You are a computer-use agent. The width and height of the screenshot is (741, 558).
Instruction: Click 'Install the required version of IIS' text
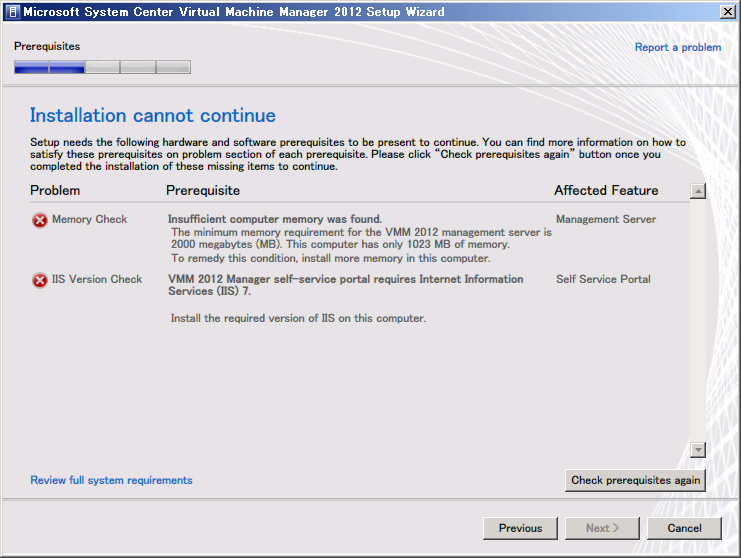298,318
